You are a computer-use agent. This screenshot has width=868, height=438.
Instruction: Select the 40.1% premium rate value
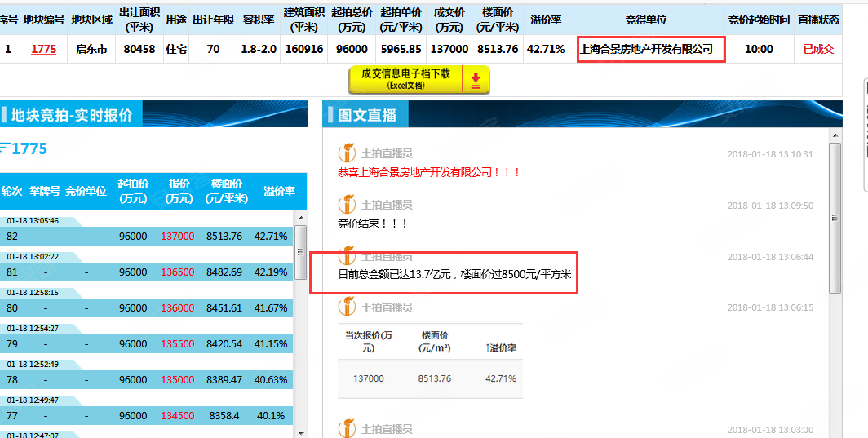(x=271, y=416)
